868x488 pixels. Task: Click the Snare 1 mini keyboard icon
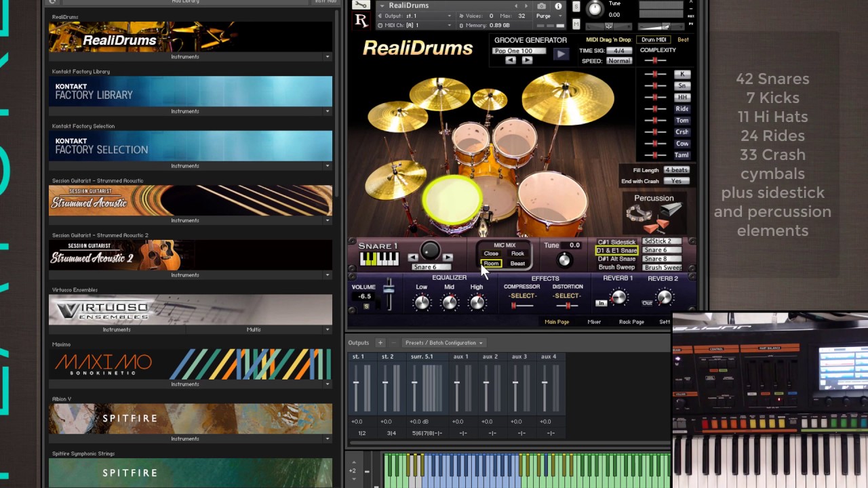click(379, 258)
